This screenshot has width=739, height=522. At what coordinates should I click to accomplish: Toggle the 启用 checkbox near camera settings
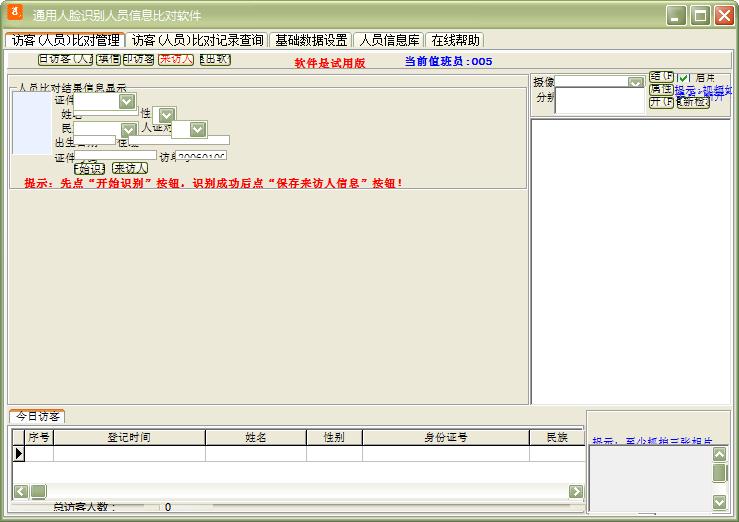point(684,77)
